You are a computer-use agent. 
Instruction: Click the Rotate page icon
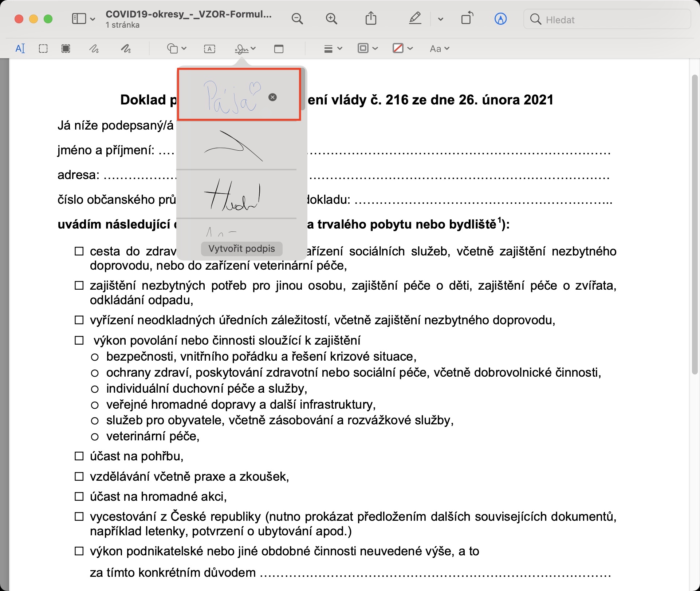click(467, 19)
